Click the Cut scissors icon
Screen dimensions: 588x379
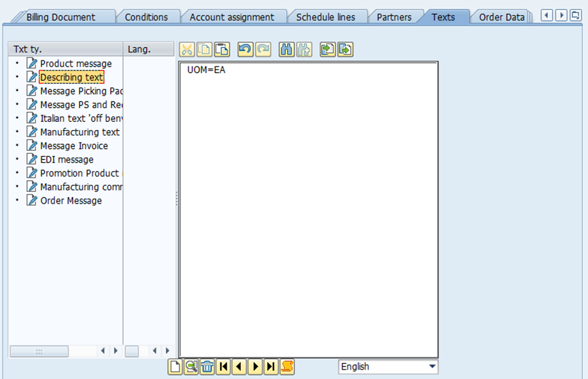pyautogui.click(x=188, y=49)
